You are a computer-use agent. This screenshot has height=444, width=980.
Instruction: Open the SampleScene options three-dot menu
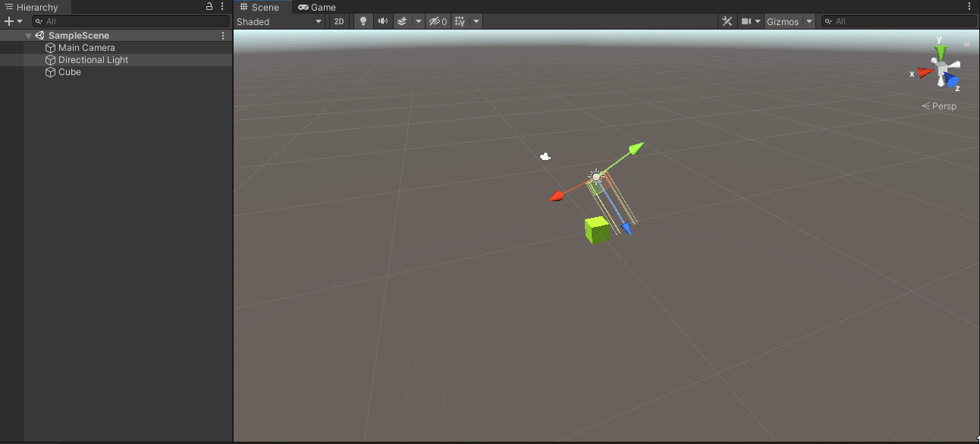pyautogui.click(x=223, y=36)
